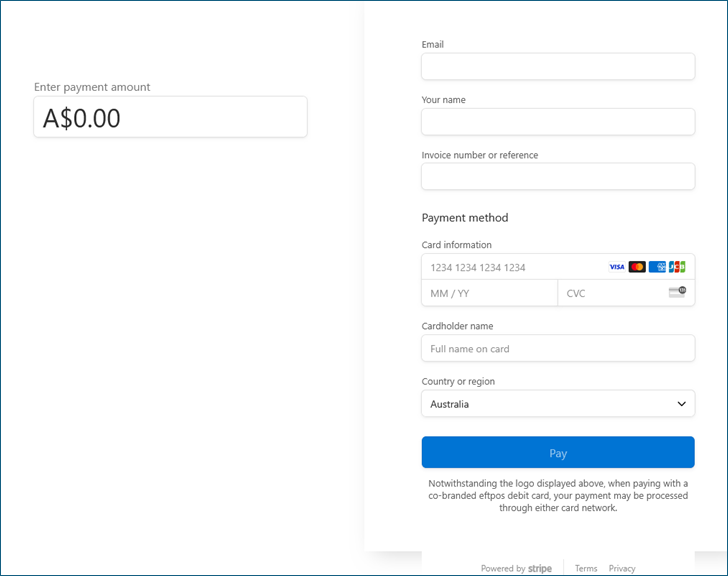
Task: Open the Privacy link
Action: 622,568
